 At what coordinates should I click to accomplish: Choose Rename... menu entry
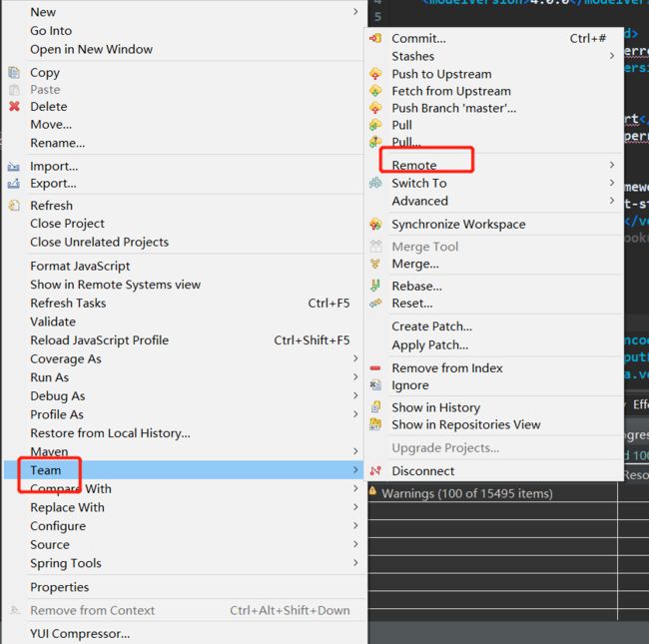tap(58, 143)
